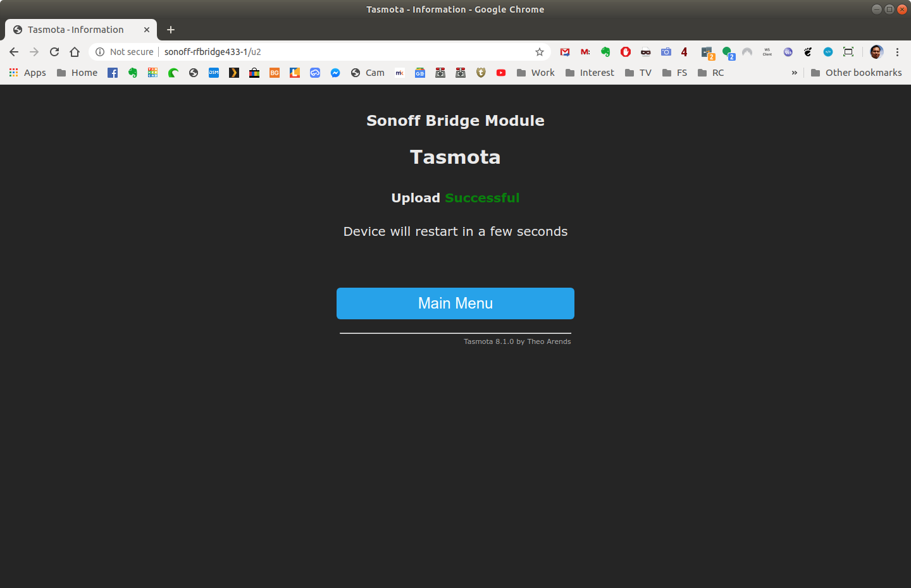The width and height of the screenshot is (911, 588).
Task: Open the Evernote bookmark in bookmarks bar
Action: (133, 73)
